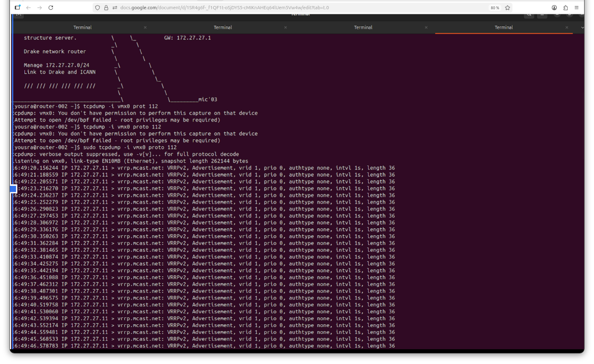The height and width of the screenshot is (364, 594).
Task: Open the Firefox hamburger application menu
Action: (x=577, y=8)
